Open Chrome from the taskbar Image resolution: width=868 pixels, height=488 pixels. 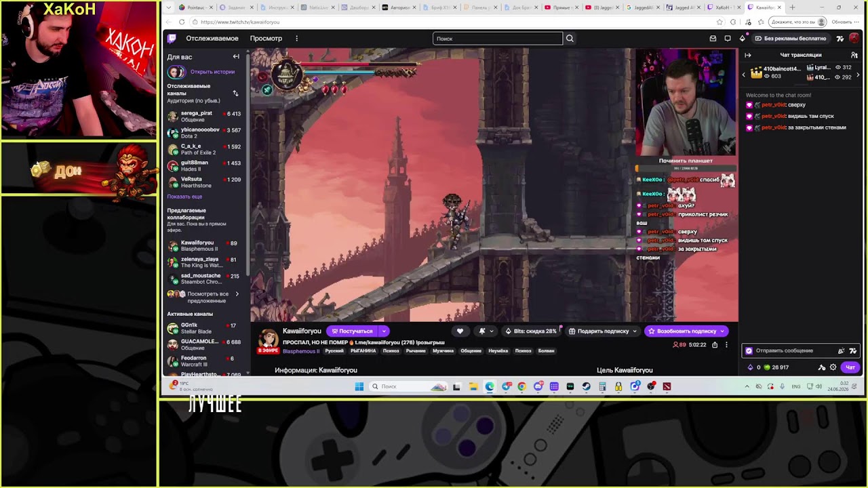pyautogui.click(x=521, y=386)
